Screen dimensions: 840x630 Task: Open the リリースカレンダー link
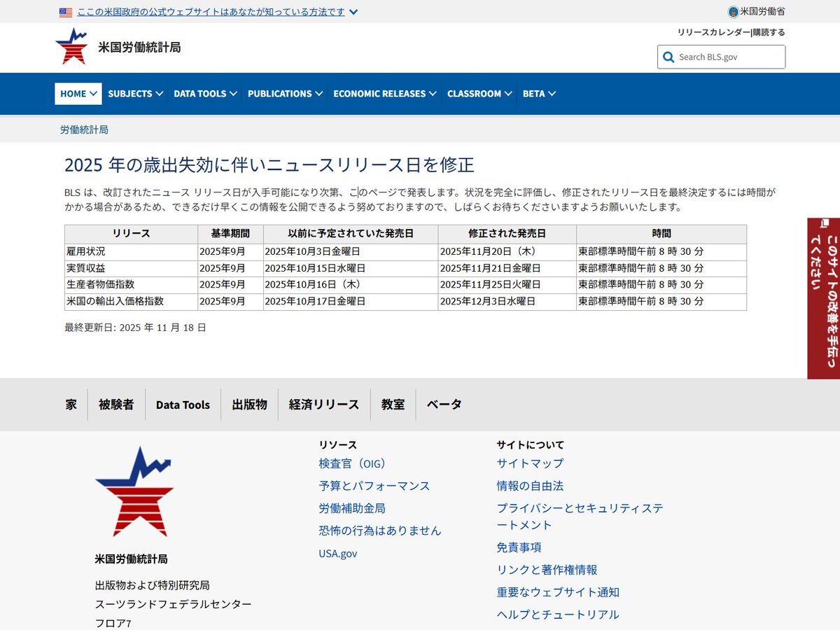713,32
